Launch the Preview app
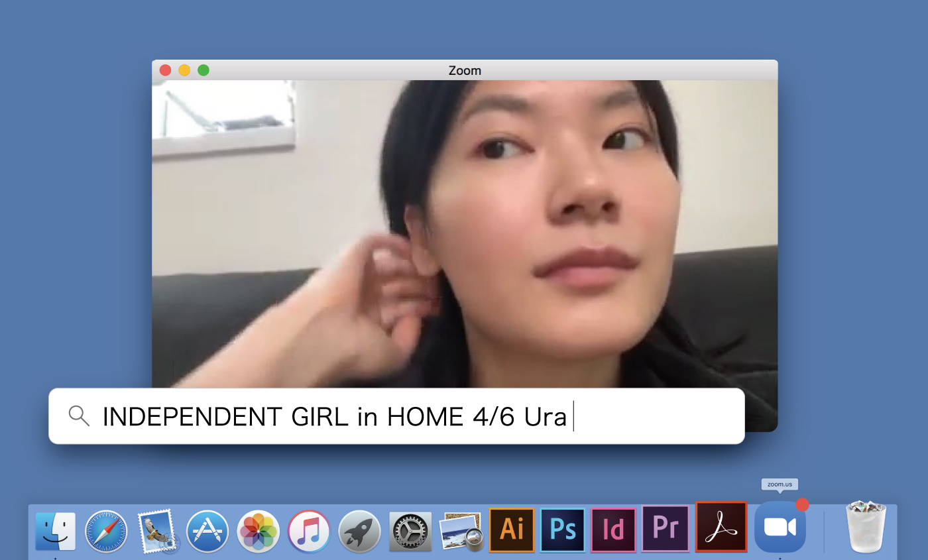This screenshot has height=560, width=928. 461,531
